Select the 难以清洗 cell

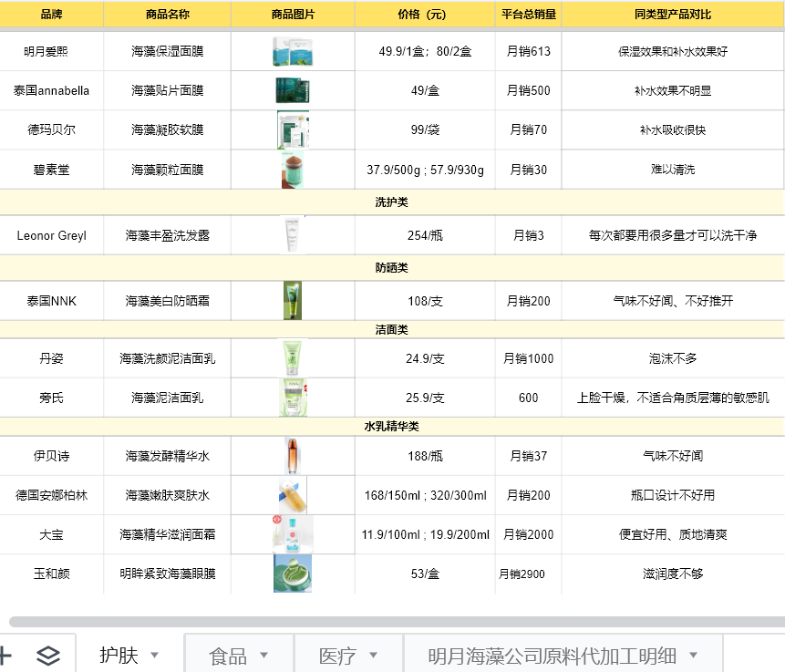click(x=673, y=170)
